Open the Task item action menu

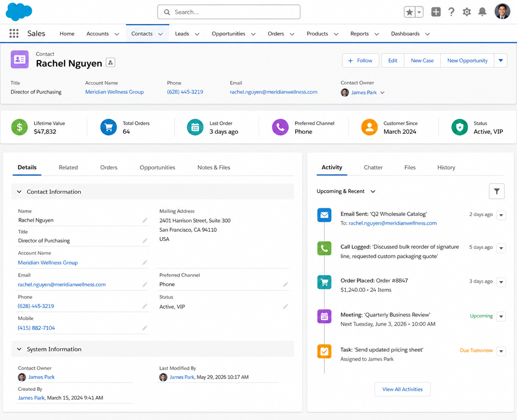501,351
